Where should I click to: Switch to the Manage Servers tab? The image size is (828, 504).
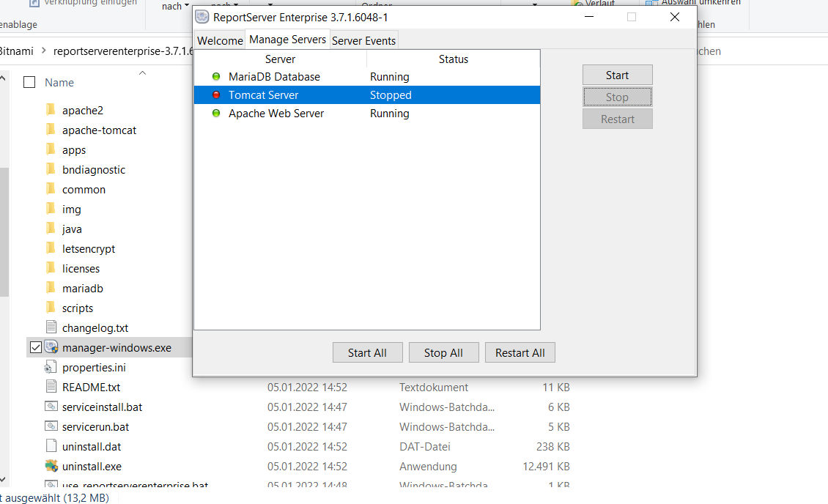pyautogui.click(x=288, y=40)
